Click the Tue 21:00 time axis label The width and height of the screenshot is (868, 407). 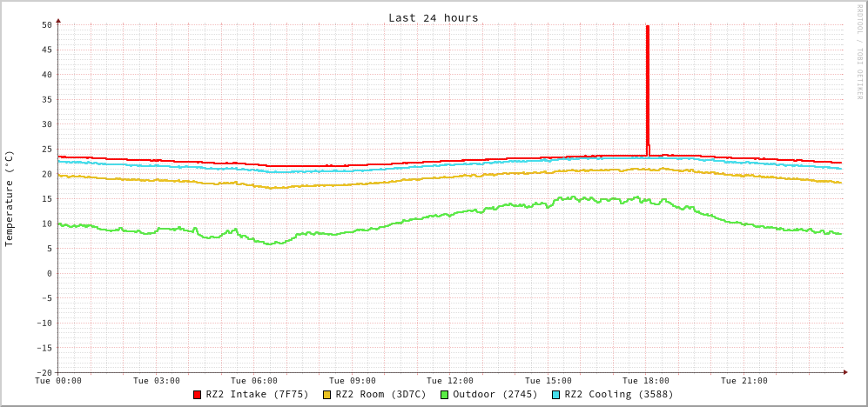click(x=744, y=381)
